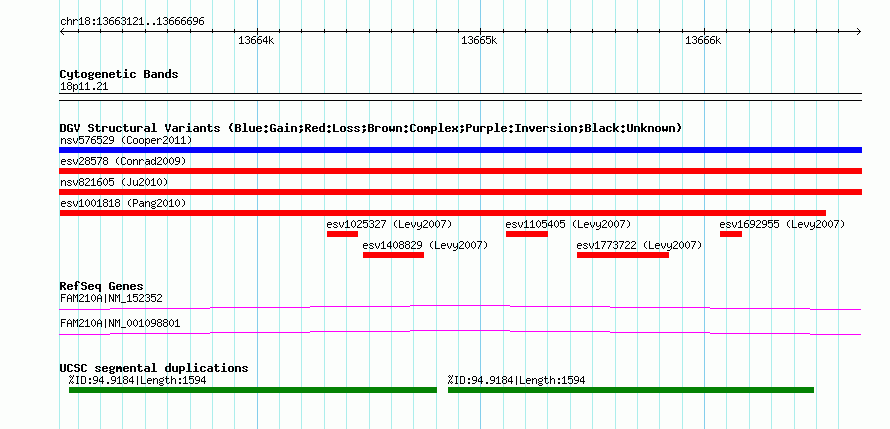The image size is (890, 429).
Task: Click the small red esv1692955 bar
Action: (x=731, y=234)
